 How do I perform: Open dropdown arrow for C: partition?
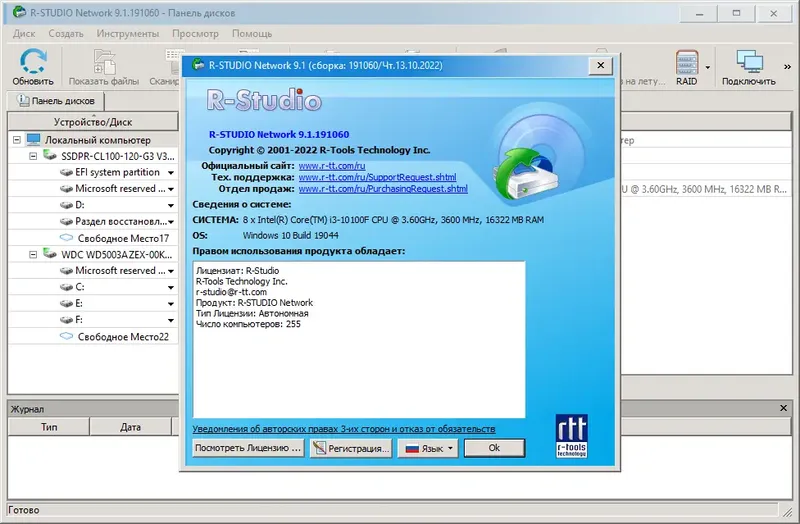171,288
